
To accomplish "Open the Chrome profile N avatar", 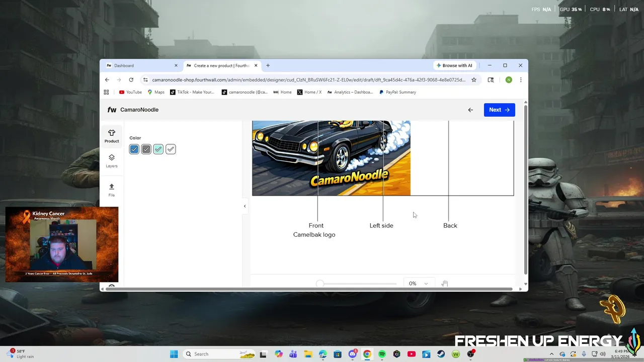I will (509, 79).
